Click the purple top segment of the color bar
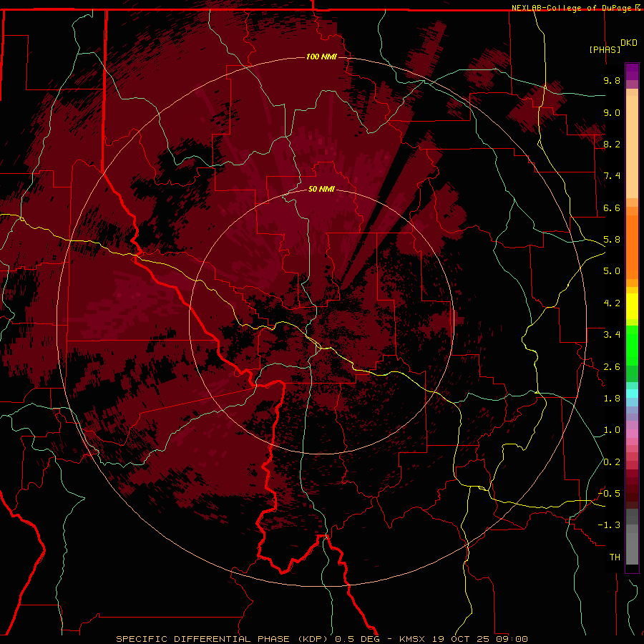Image resolution: width=644 pixels, height=644 pixels. click(632, 72)
